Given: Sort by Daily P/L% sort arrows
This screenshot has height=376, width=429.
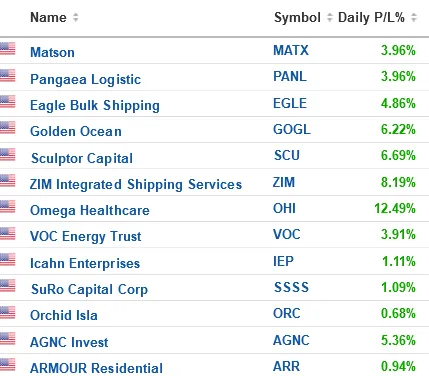Looking at the screenshot, I should (414, 17).
